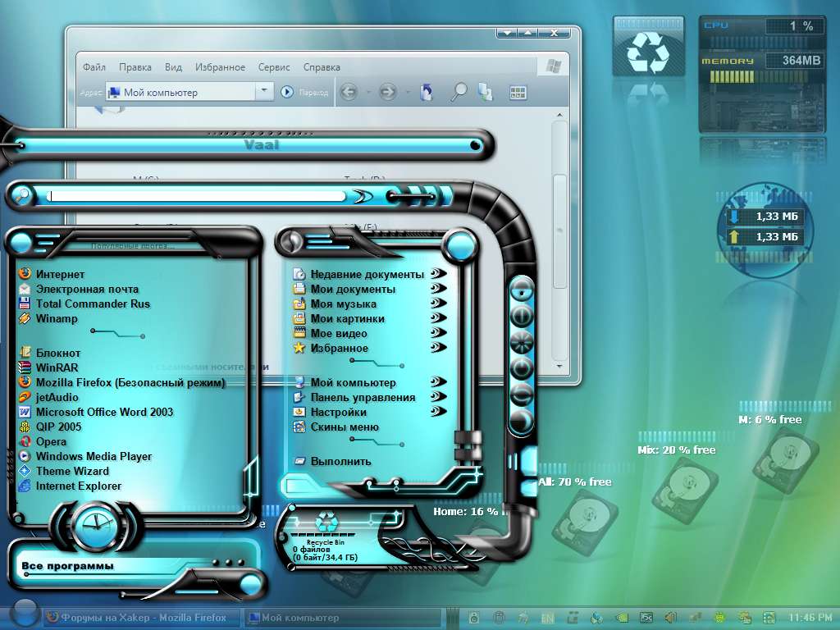Click the Start orb on taskbar

click(x=24, y=614)
